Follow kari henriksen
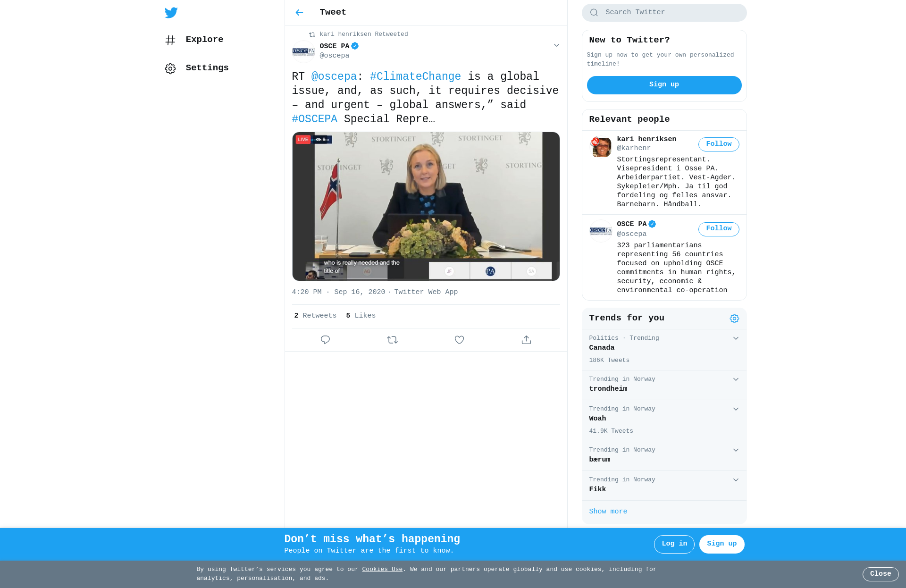The image size is (906, 588). [x=719, y=144]
